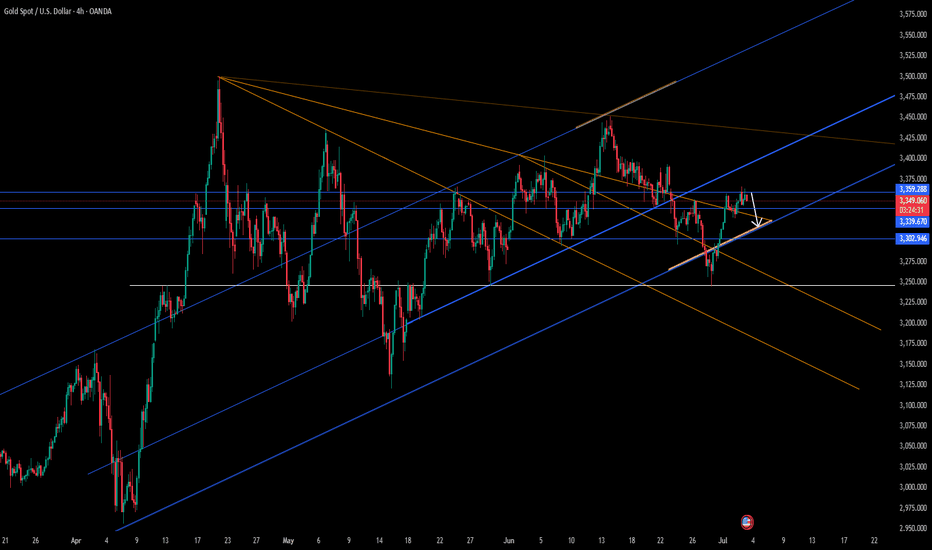
Task: Click the bar countdown timer 03:24:31
Action: [913, 210]
